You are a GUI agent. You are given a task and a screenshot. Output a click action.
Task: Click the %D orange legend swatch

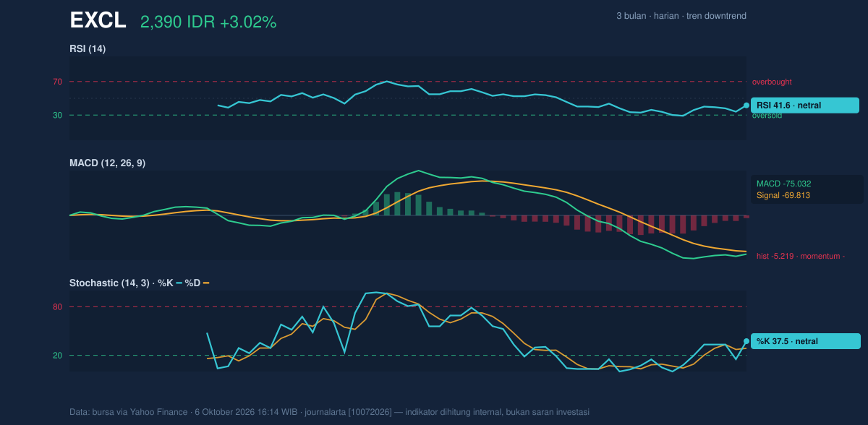[206, 283]
